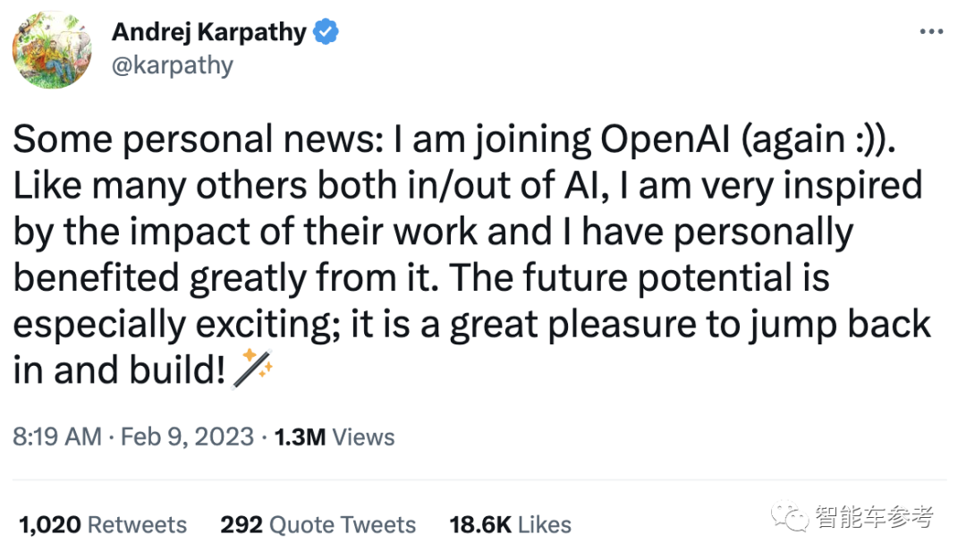Open the 1.3M Views analytics
The height and width of the screenshot is (560, 966).
click(x=335, y=437)
